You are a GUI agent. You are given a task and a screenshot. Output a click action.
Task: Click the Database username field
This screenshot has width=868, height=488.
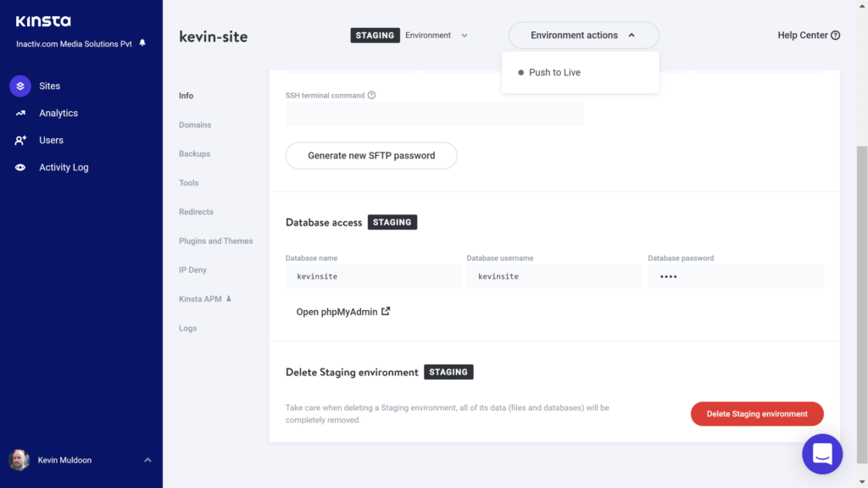(554, 276)
